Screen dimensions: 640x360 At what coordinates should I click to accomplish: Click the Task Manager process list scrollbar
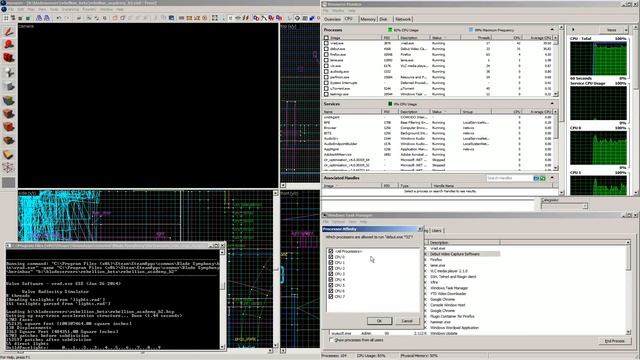point(628,287)
